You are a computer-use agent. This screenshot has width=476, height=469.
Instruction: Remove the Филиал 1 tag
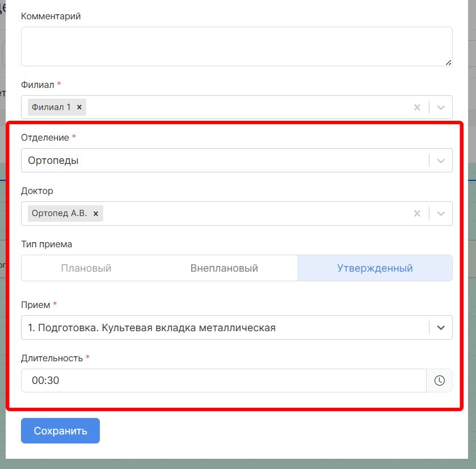pyautogui.click(x=79, y=107)
